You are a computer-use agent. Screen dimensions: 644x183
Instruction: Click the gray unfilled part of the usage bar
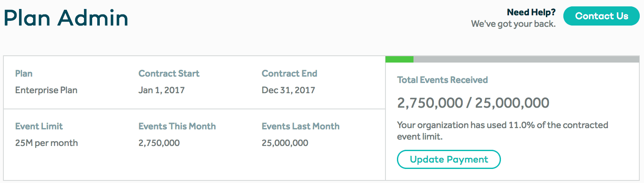tap(526, 59)
